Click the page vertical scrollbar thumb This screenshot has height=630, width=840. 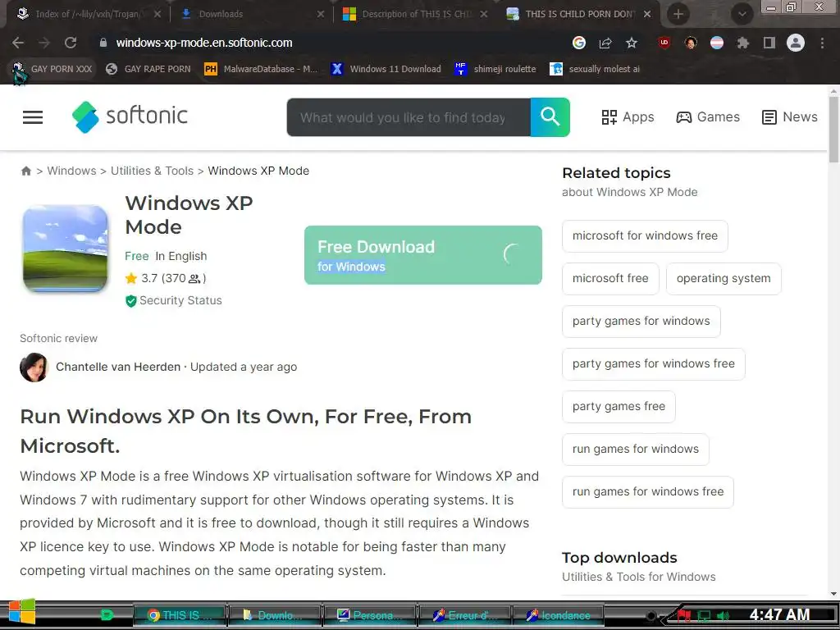tap(833, 130)
